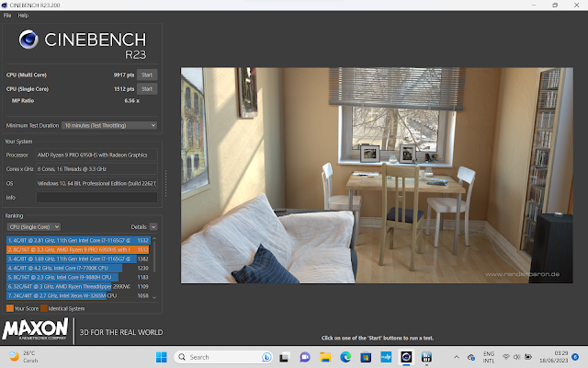
Task: Open Task View on the taskbar
Action: 284,357
